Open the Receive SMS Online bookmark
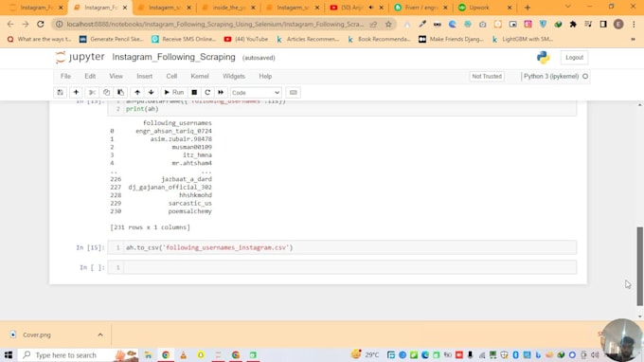Viewport: 644px width, 362px height. pyautogui.click(x=184, y=39)
